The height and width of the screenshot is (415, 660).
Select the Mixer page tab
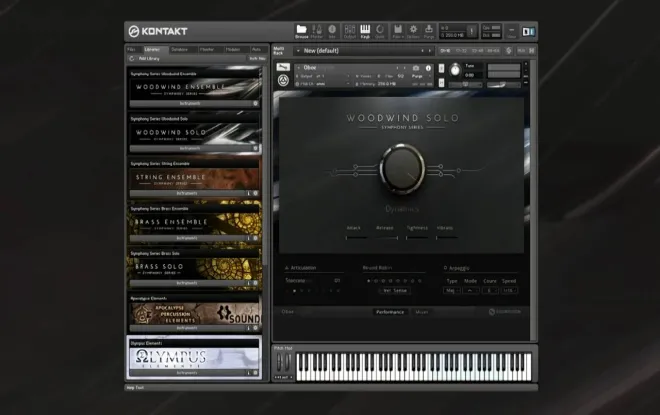pyautogui.click(x=422, y=312)
